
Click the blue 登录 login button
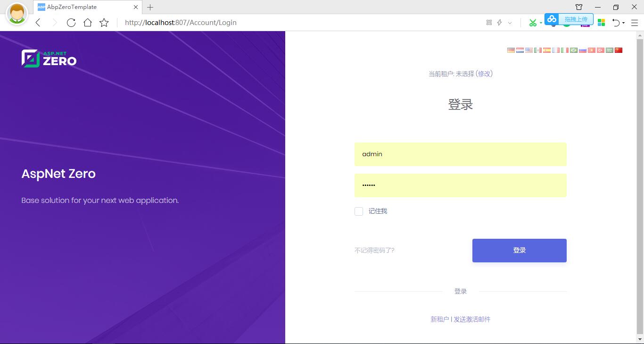[x=520, y=250]
